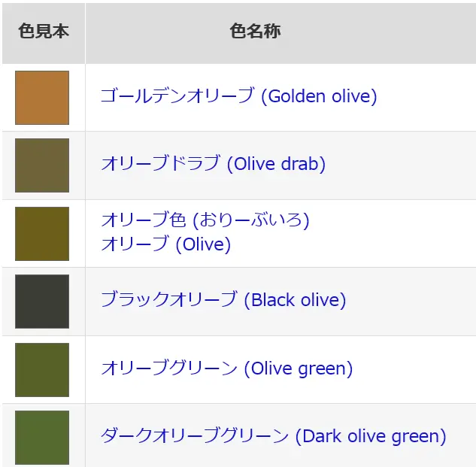
Task: Click the English text 'Black olive' in parentheses
Action: point(295,300)
